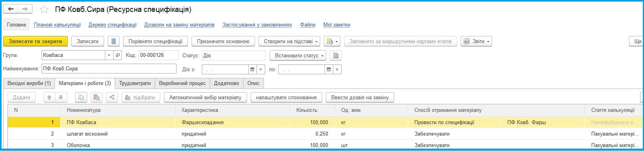Switch to the Головне section
Image resolution: width=644 pixels, height=151 pixels.
tap(17, 25)
